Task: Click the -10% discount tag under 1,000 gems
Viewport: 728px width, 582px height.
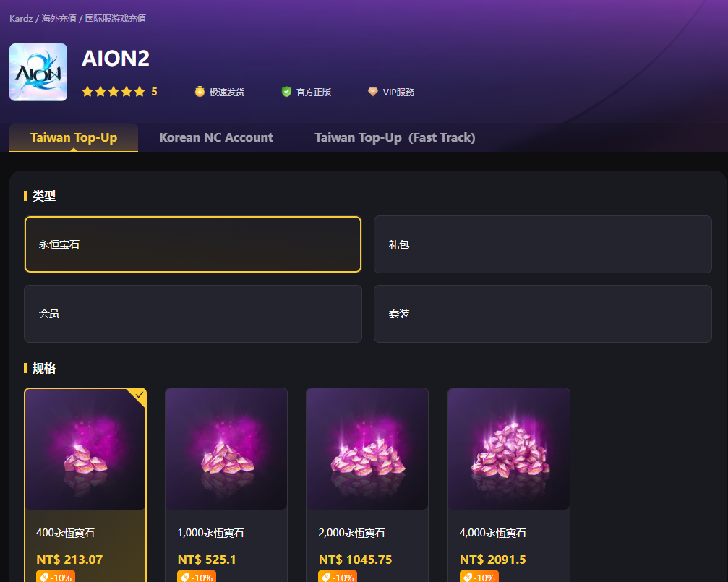Action: pyautogui.click(x=196, y=577)
